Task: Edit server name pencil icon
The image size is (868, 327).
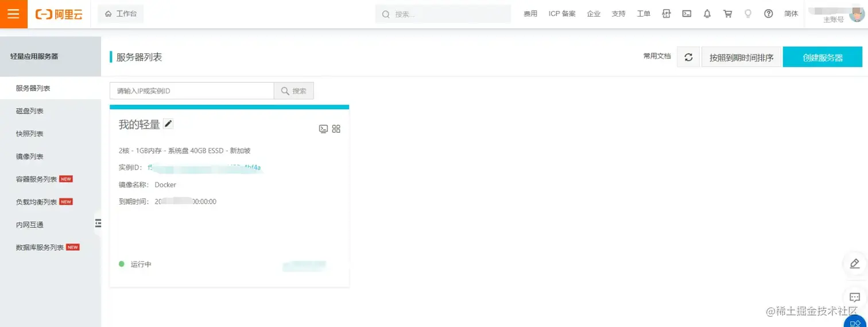Action: 168,124
